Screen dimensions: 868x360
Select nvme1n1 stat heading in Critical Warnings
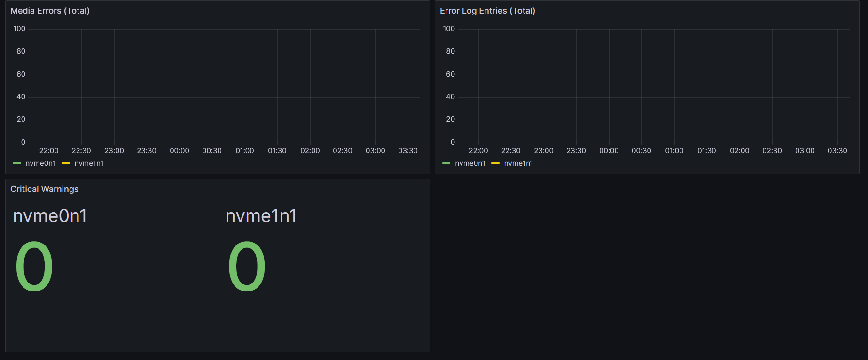click(261, 216)
